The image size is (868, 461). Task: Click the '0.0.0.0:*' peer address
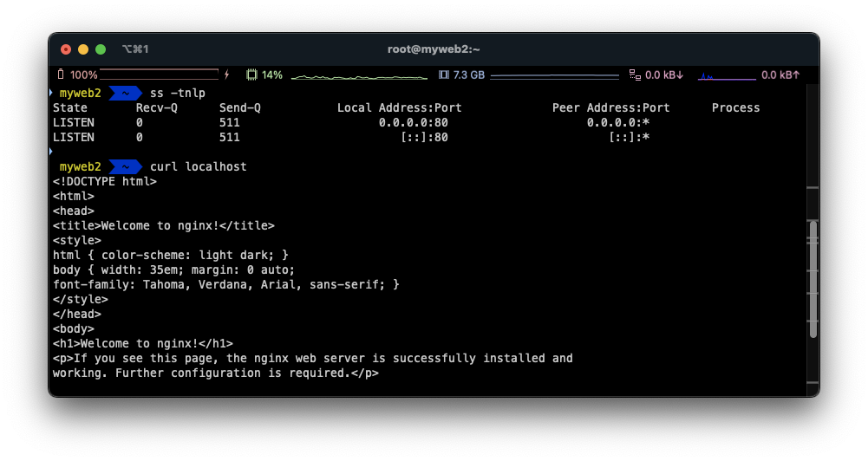tap(617, 122)
